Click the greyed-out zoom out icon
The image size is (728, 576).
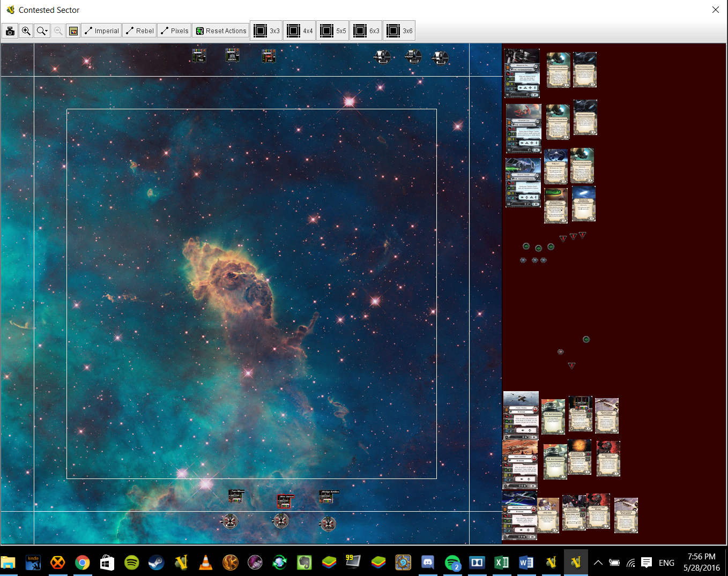58,31
